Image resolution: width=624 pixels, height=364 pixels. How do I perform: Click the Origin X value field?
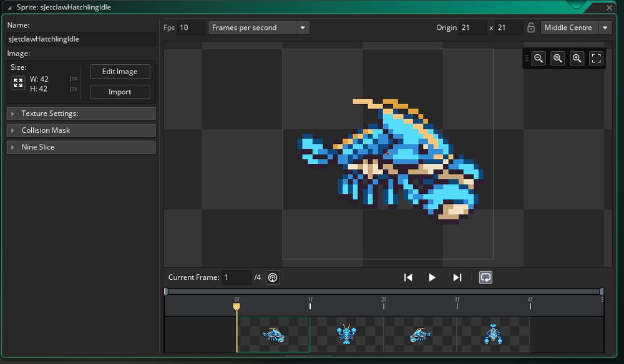[473, 27]
